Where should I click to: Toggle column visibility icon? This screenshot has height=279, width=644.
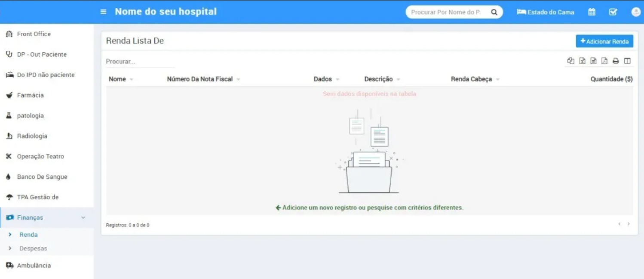[627, 61]
